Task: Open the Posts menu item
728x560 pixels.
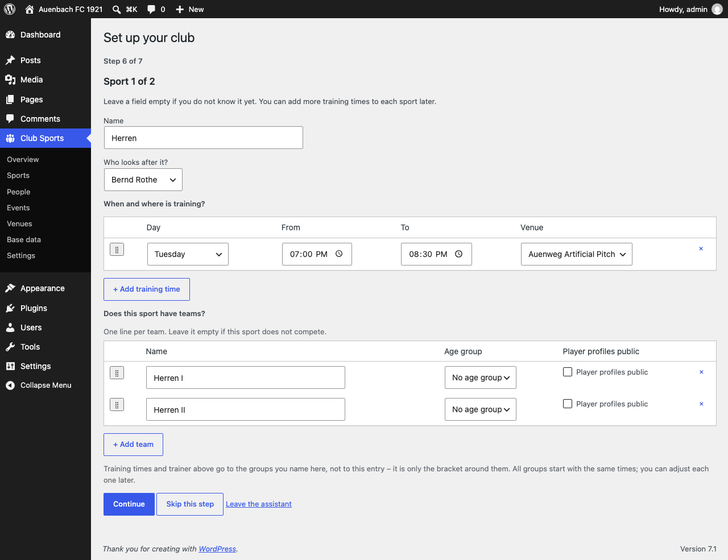Action: tap(45, 60)
